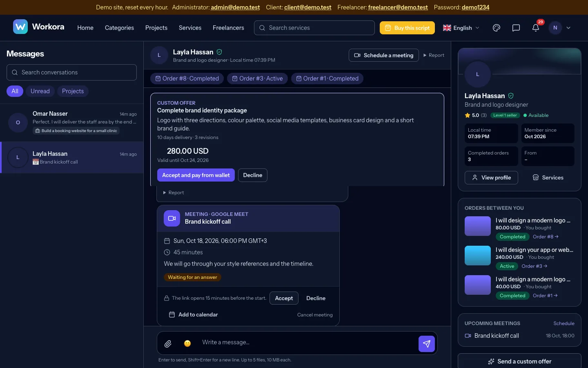Click Omar Nasser's avatar in conversation list
588x368 pixels.
tap(18, 122)
